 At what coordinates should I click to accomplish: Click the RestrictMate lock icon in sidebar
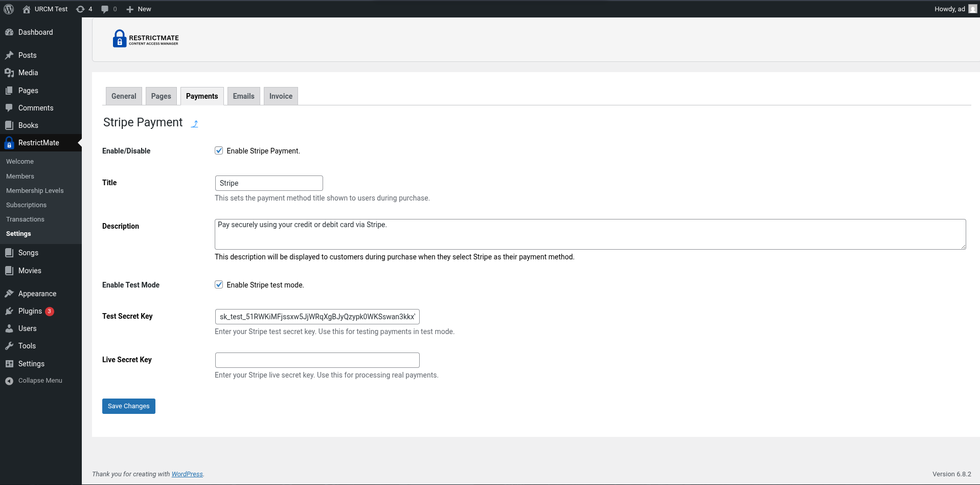9,143
